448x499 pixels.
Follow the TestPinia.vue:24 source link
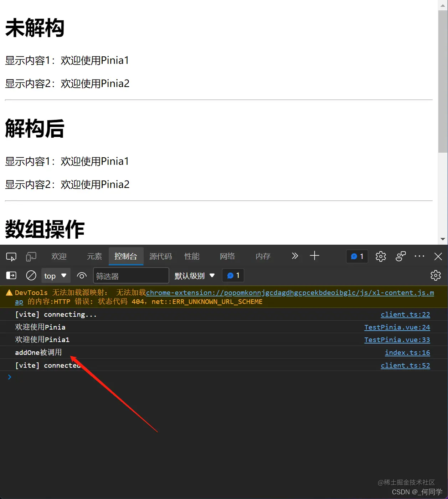(397, 327)
